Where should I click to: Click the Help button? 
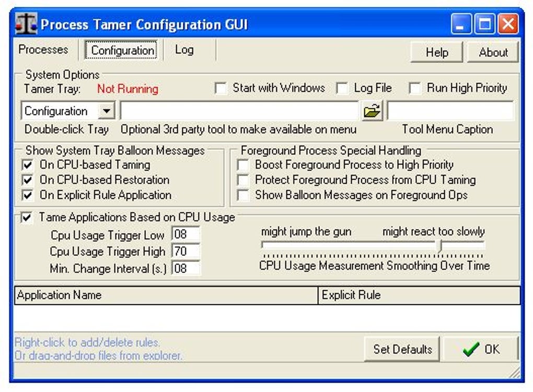click(x=437, y=52)
